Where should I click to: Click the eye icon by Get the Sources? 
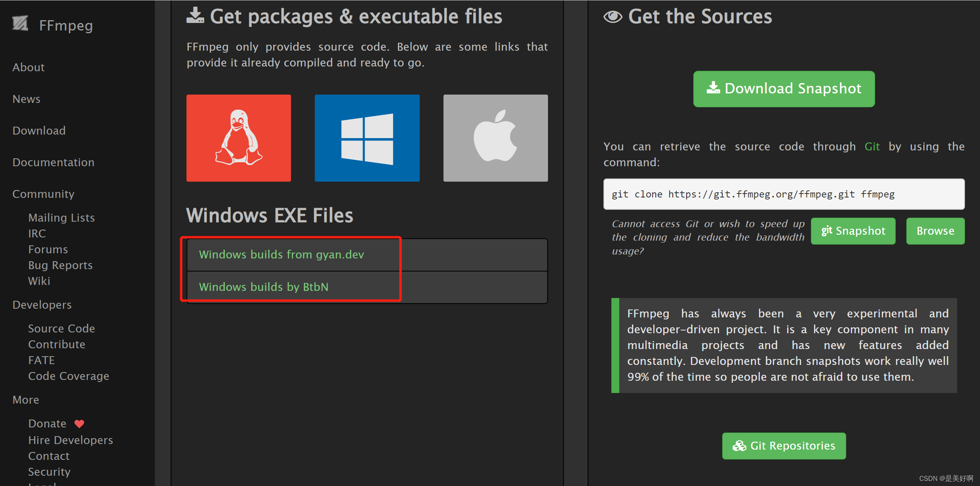point(613,17)
